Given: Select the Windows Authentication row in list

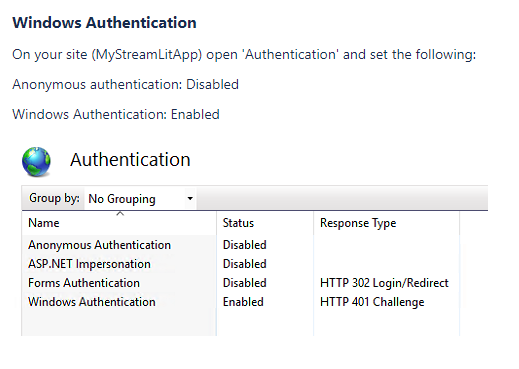Looking at the screenshot, I should point(240,302).
